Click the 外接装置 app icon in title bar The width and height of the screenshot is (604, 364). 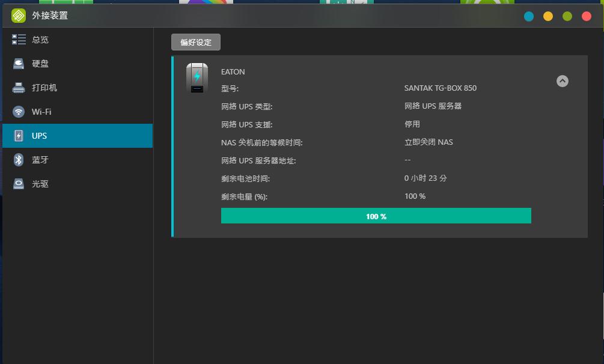(x=17, y=15)
